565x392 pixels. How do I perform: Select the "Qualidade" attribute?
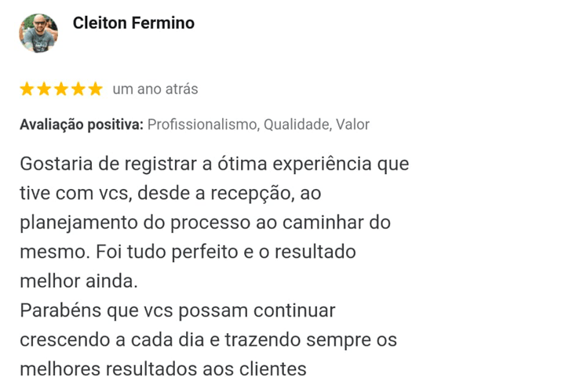(296, 125)
